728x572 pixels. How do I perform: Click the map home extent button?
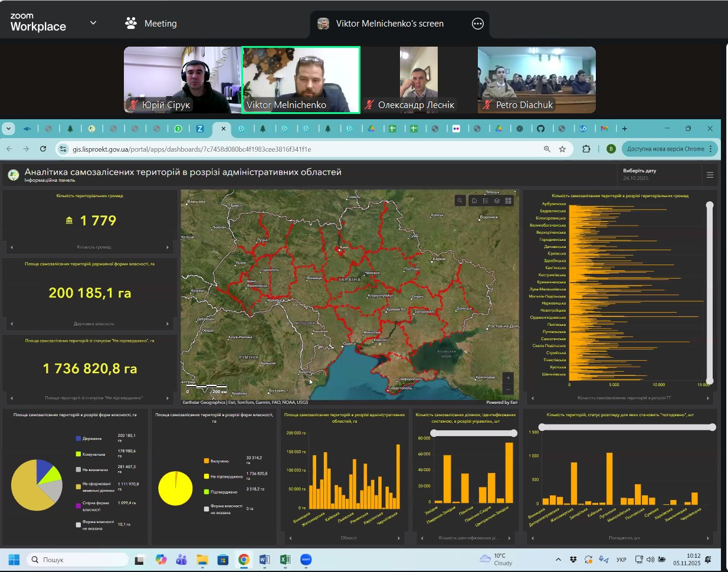point(474,201)
